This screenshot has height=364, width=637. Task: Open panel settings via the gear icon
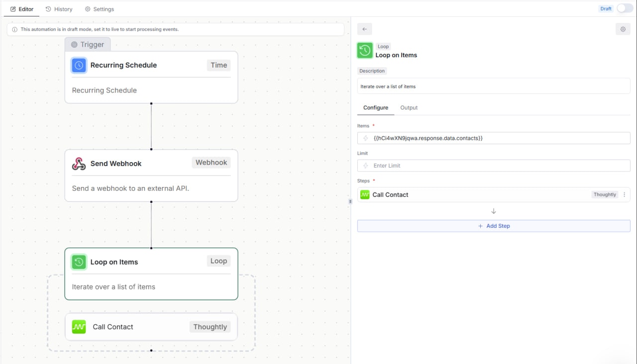pyautogui.click(x=623, y=29)
